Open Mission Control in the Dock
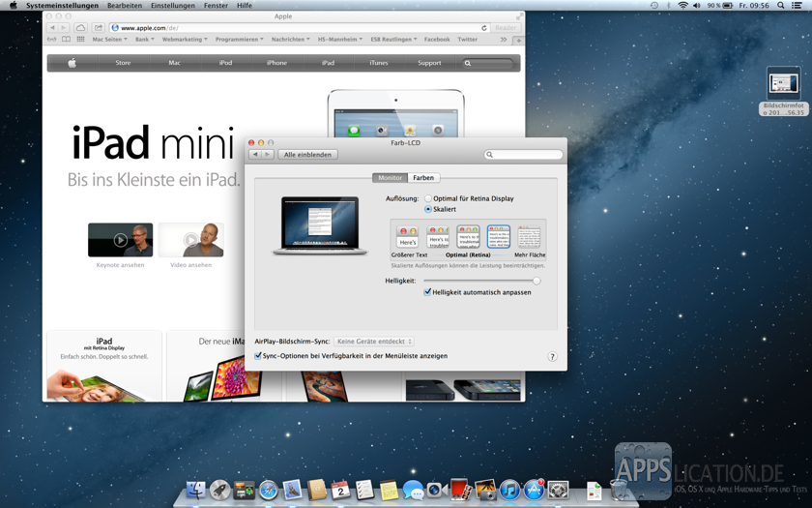The image size is (812, 508). (x=244, y=490)
